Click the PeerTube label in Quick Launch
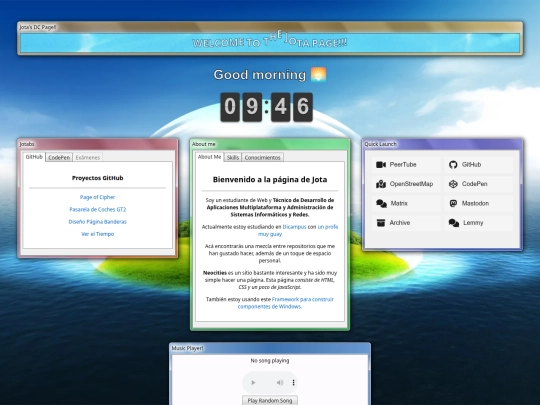The image size is (540, 405). (x=403, y=165)
